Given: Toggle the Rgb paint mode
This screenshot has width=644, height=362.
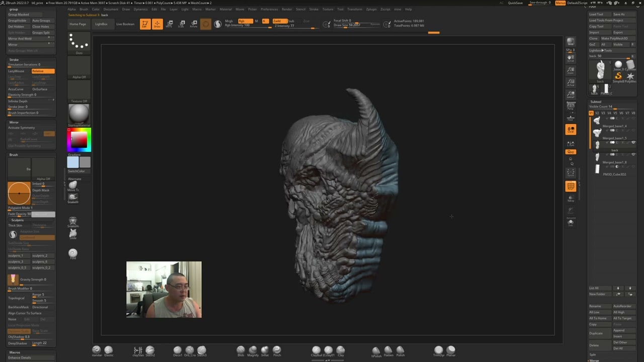Looking at the screenshot, I should click(245, 21).
